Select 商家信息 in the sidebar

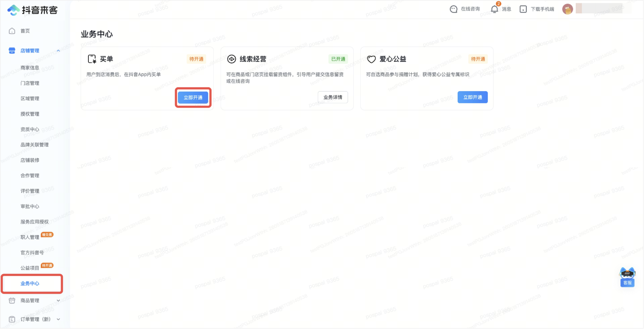click(x=30, y=67)
